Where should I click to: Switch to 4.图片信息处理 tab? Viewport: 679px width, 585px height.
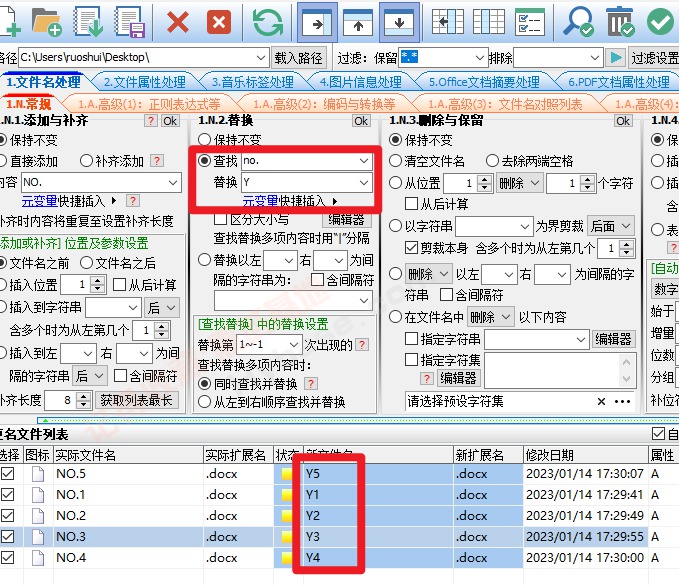click(360, 82)
